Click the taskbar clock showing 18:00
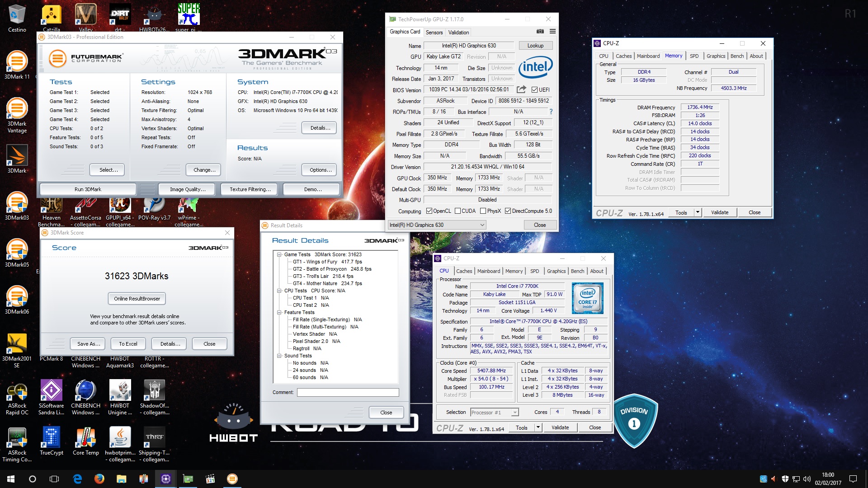This screenshot has height=488, width=868. tap(828, 479)
